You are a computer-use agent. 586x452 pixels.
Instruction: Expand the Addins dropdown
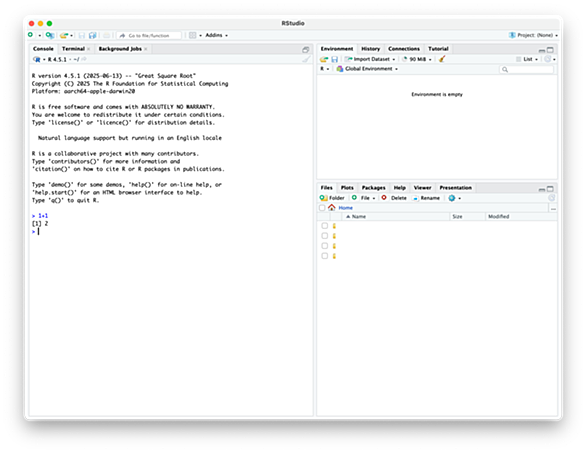(x=216, y=35)
